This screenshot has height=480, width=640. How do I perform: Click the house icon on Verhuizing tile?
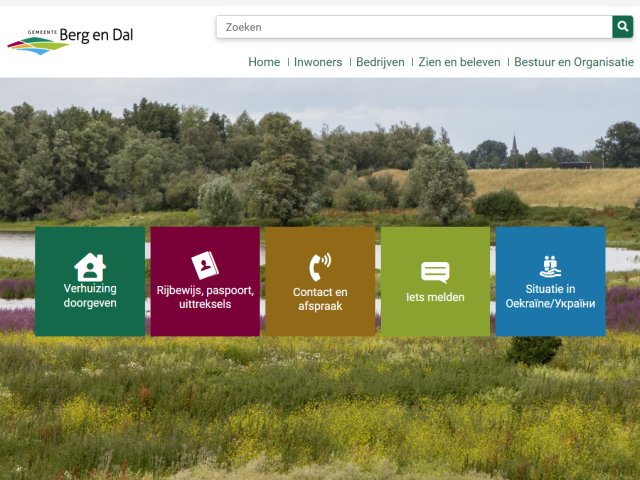coord(90,267)
